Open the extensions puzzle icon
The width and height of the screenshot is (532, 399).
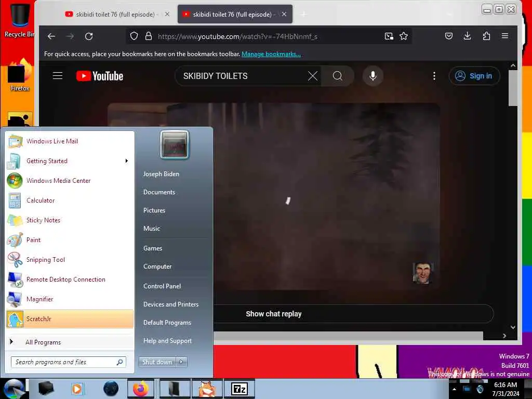click(x=486, y=36)
